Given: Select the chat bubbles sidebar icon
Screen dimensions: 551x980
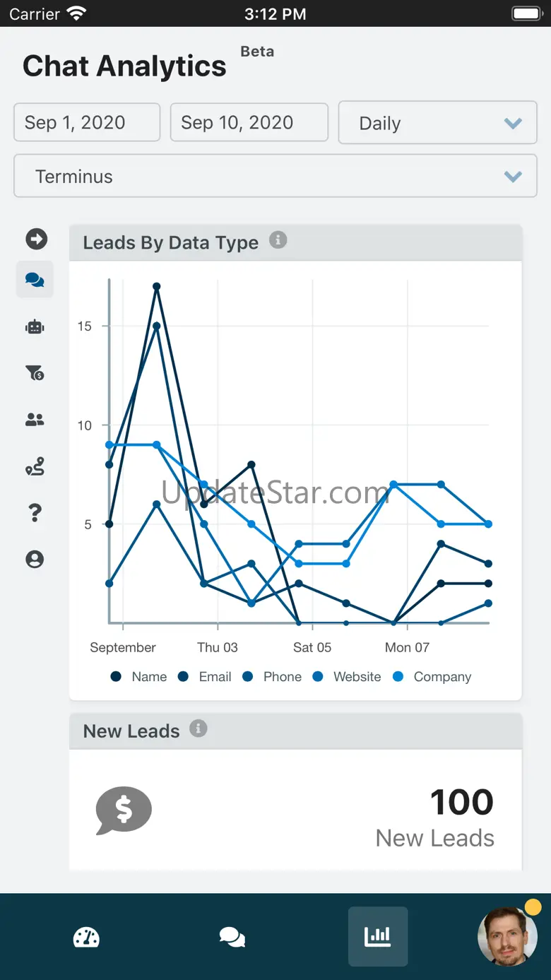Looking at the screenshot, I should point(35,280).
